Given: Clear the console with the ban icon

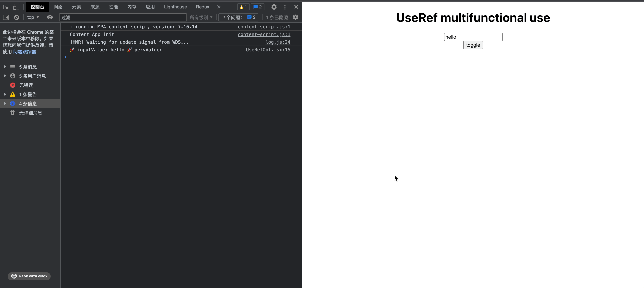Looking at the screenshot, I should tap(17, 17).
